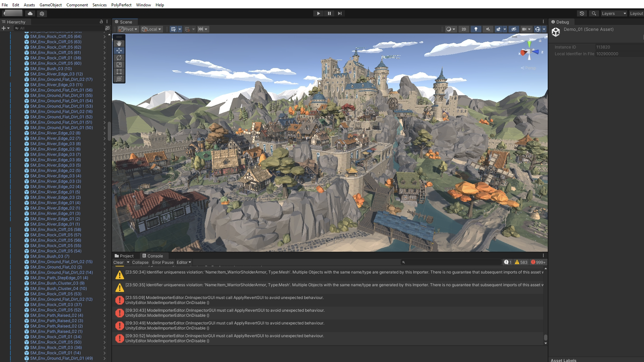Click the Console vertical scrollbar thumb
Viewport: 644px width, 362px height.
546,337
